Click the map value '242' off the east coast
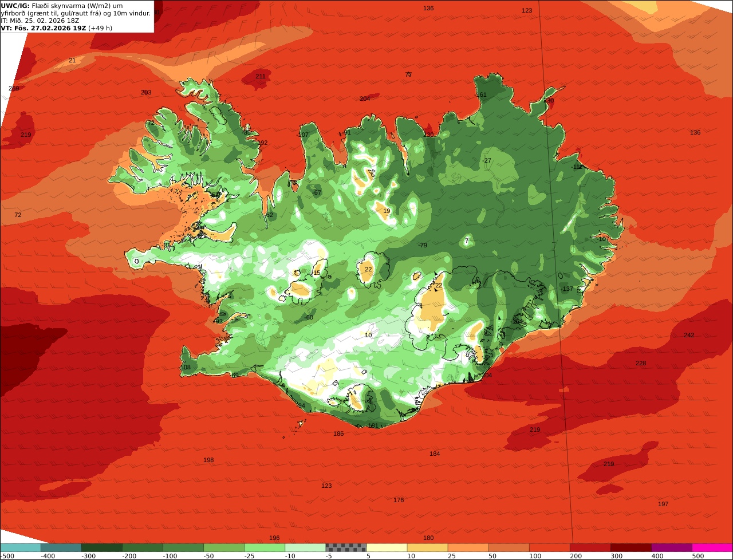The image size is (733, 560). (689, 335)
